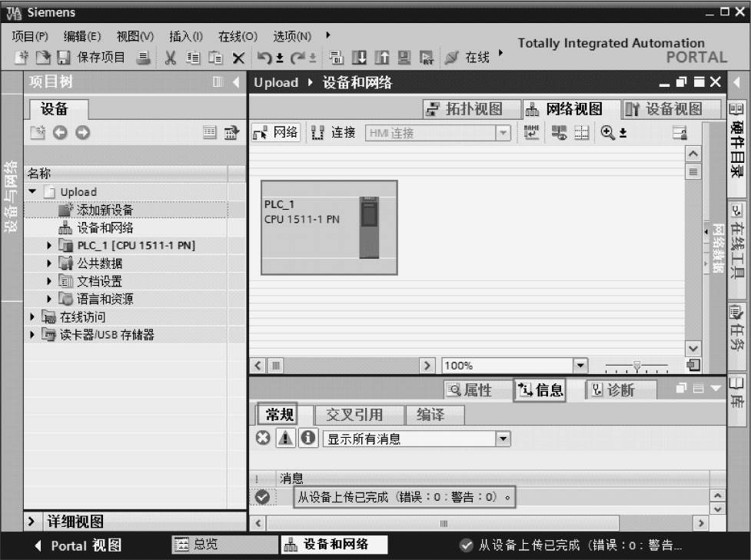
Task: Compile using the compile toolbar icon
Action: tap(336, 58)
